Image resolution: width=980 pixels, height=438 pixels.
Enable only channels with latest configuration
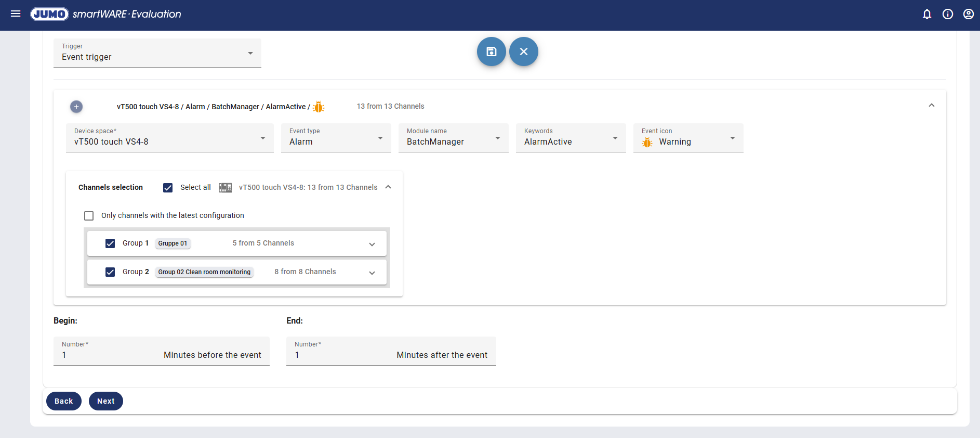[89, 216]
